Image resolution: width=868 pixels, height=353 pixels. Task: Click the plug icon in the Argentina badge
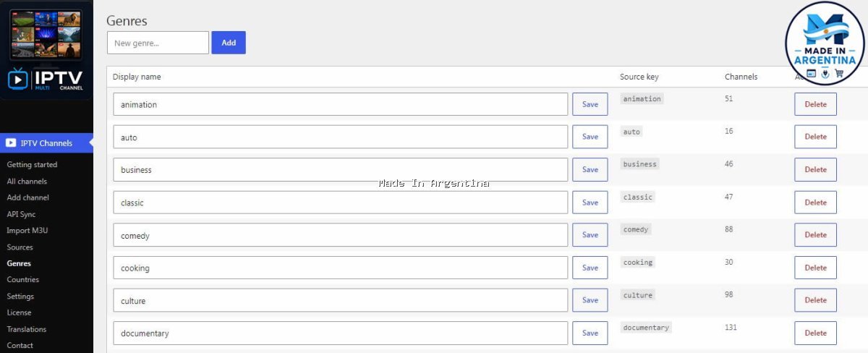coord(825,73)
